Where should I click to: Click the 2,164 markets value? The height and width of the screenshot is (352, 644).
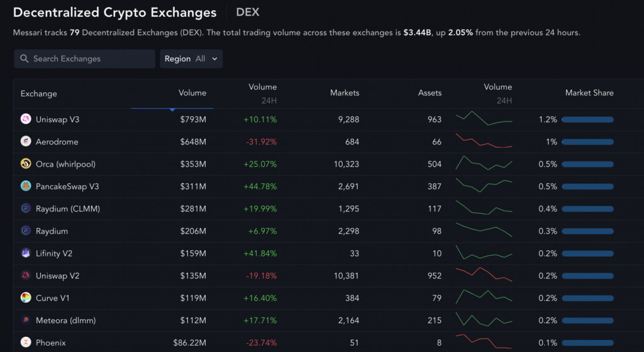[x=348, y=321]
